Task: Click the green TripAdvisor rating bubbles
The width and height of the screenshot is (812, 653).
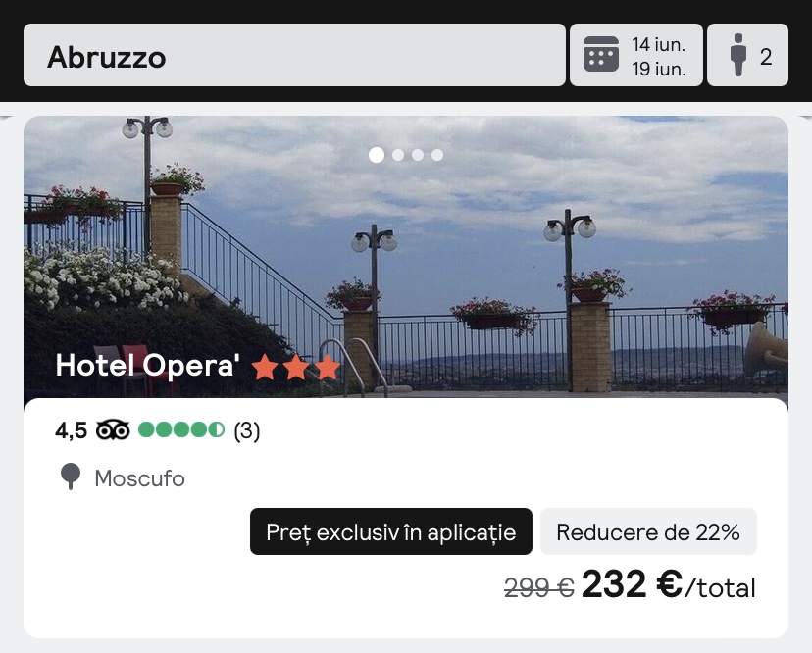Action: (181, 429)
